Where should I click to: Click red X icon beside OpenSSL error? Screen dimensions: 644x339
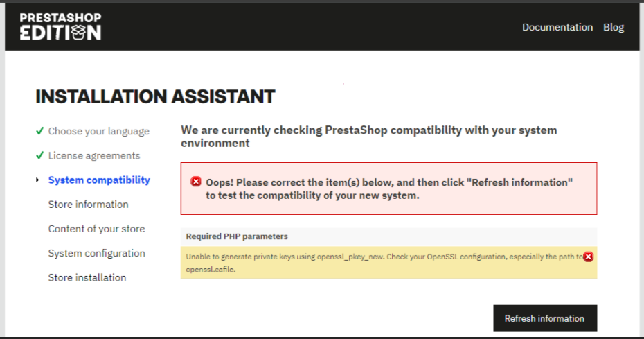(x=588, y=257)
